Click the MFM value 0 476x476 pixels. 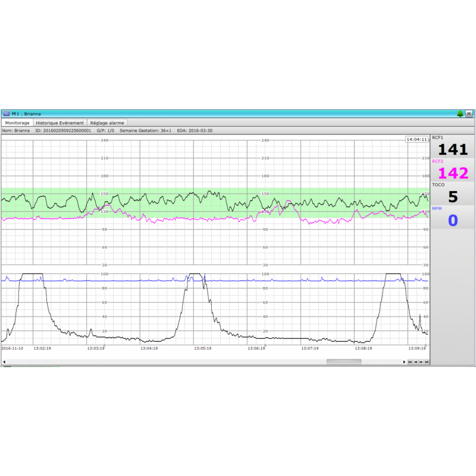click(x=453, y=221)
